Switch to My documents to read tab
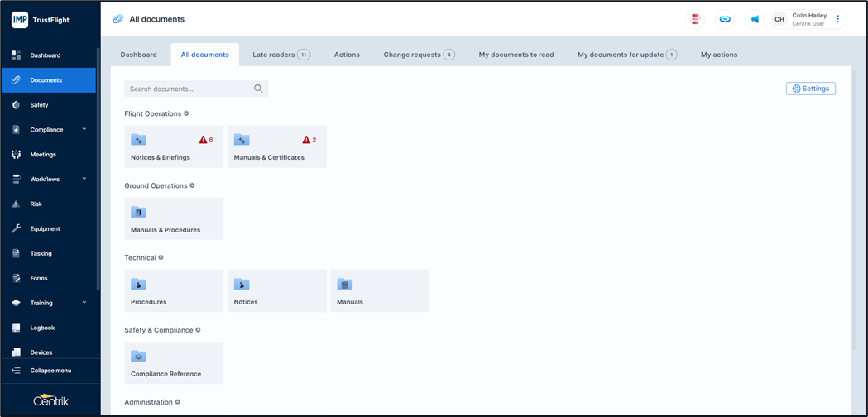Image resolution: width=868 pixels, height=417 pixels. point(516,55)
